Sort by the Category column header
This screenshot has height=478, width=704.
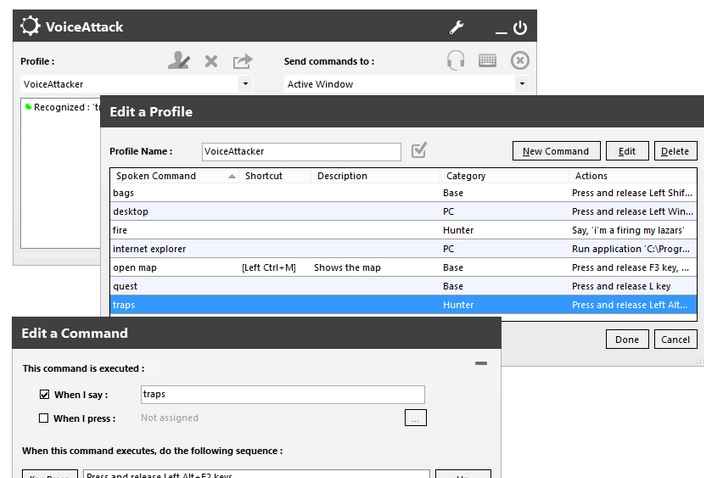504,176
